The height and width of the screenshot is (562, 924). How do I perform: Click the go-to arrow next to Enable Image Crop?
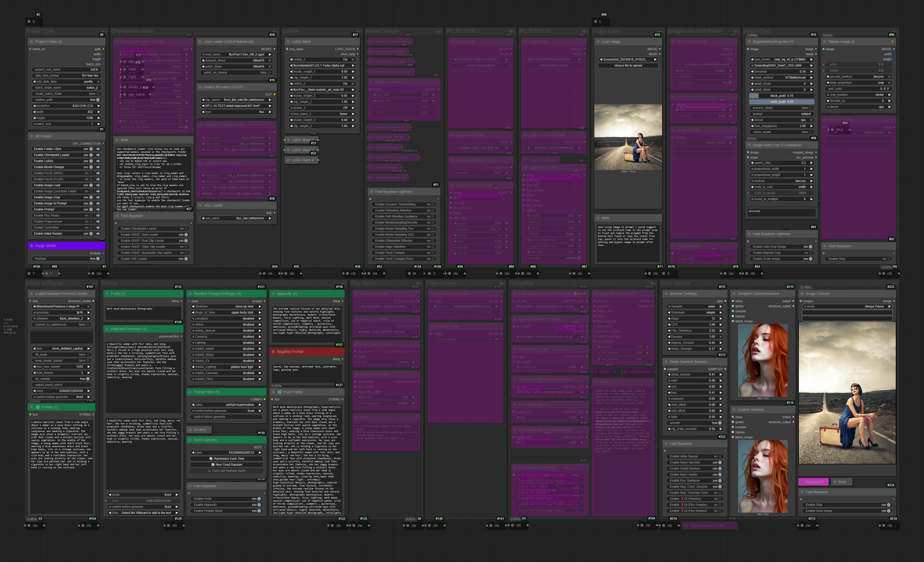tap(98, 197)
